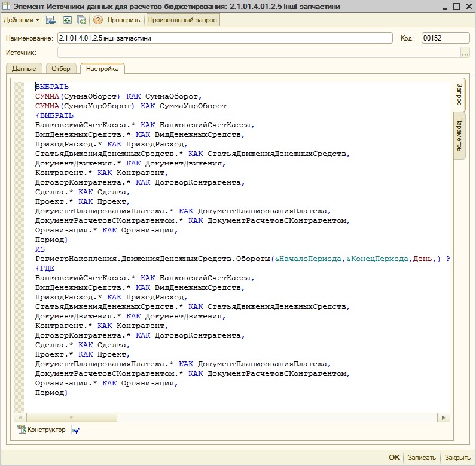Click the reread/refresh toolbar icon
Image resolution: width=476 pixels, height=466 pixels.
[68, 20]
